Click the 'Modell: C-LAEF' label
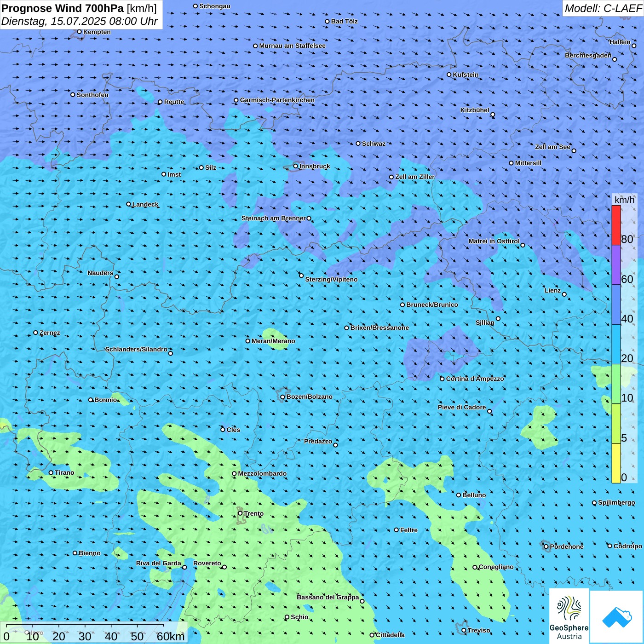The height and width of the screenshot is (644, 644). (603, 8)
